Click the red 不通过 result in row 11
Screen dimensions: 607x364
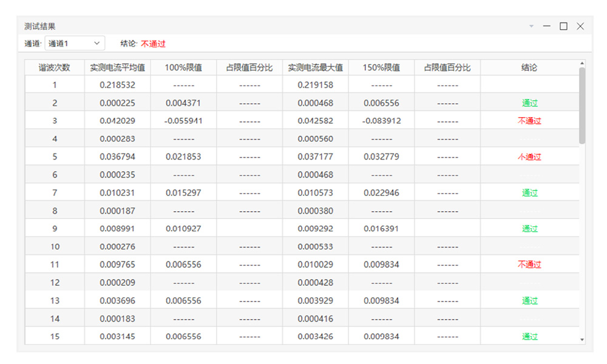pyautogui.click(x=529, y=265)
